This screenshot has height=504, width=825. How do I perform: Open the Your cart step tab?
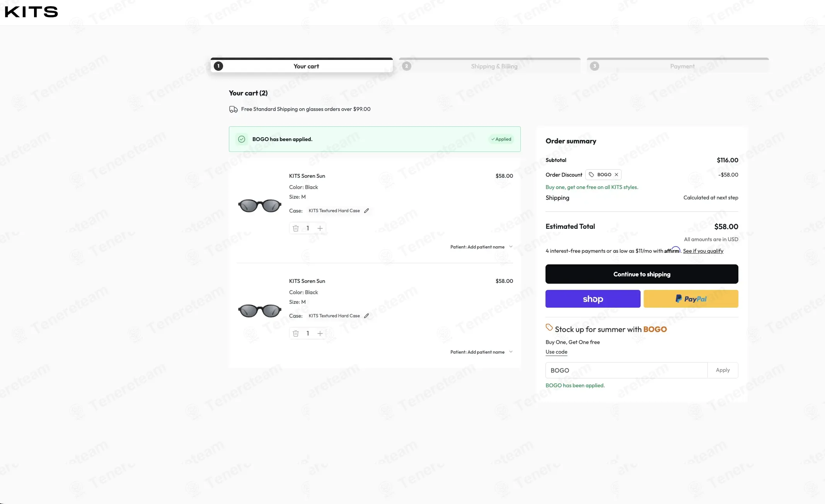pos(302,66)
